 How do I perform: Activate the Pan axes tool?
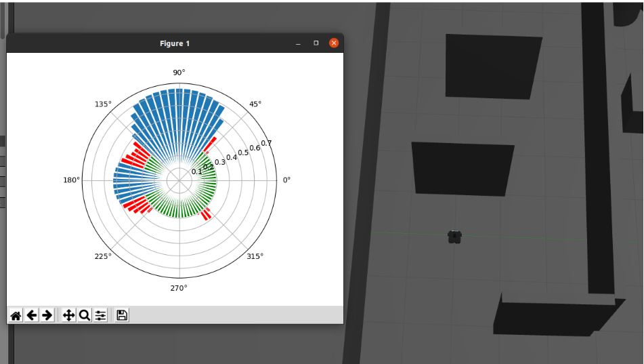(x=68, y=315)
